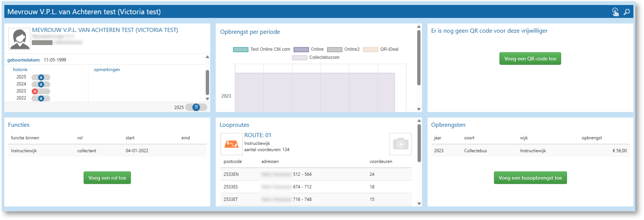Toggle the 2025 history status switch
The height and width of the screenshot is (220, 644).
pyautogui.click(x=41, y=77)
